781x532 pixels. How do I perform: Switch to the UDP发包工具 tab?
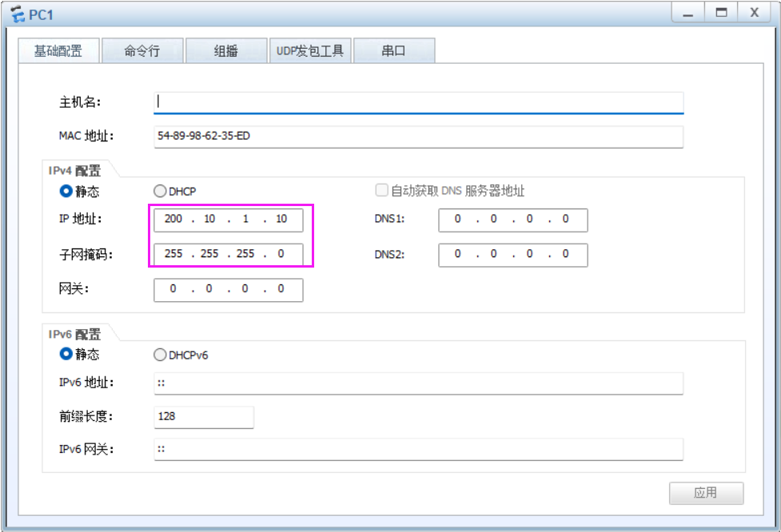tap(310, 50)
